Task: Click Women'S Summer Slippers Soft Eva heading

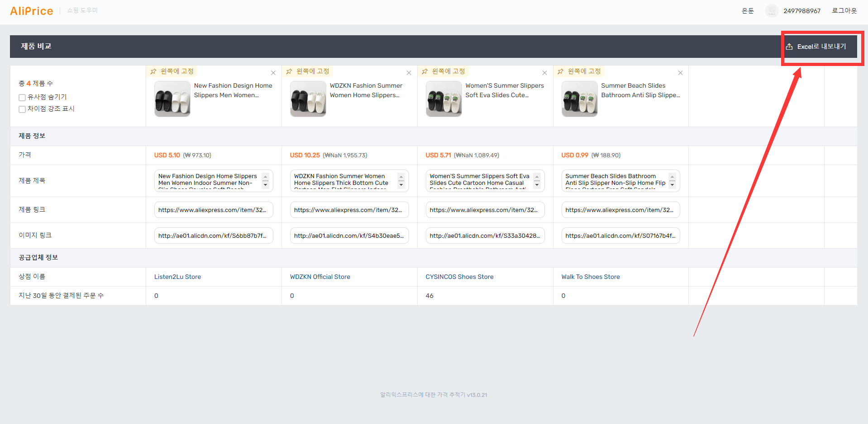Action: pos(505,90)
